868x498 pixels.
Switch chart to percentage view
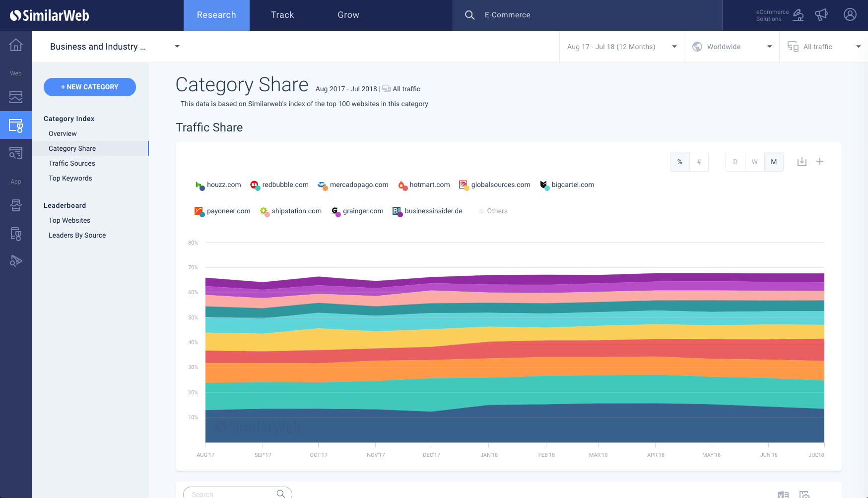[680, 162]
